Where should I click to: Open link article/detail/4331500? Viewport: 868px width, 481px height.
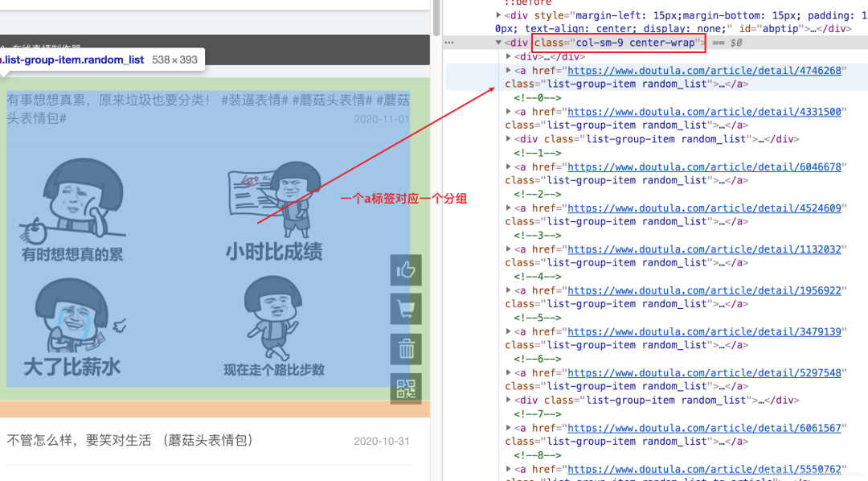pyautogui.click(x=704, y=111)
